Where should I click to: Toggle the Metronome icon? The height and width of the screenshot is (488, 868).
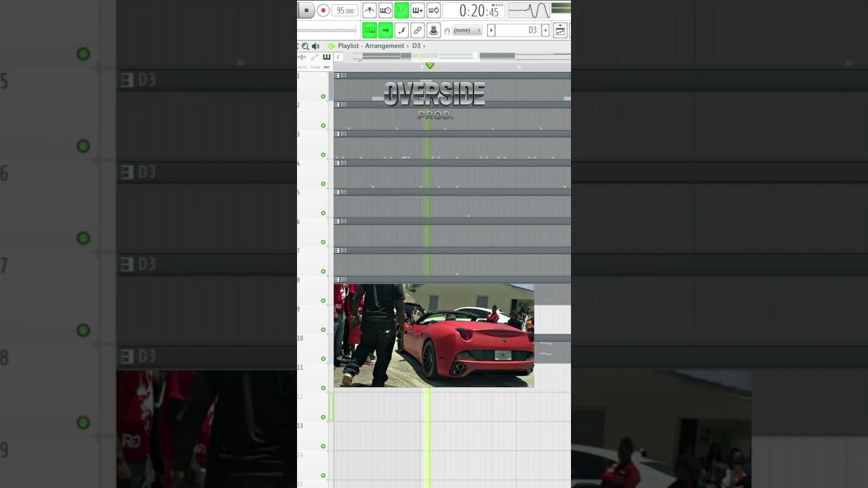click(370, 10)
